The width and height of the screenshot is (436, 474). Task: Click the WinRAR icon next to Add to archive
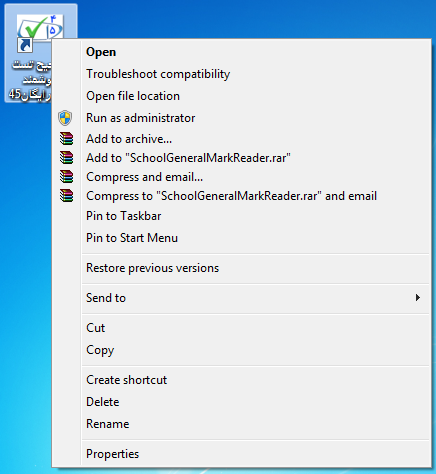(66, 139)
